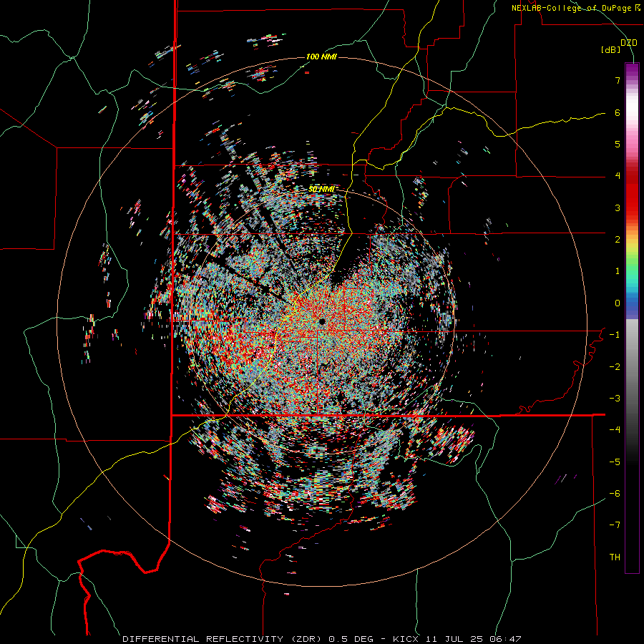Screen dimensions: 644x644
Task: Click the 0.5 DEG elevation text
Action: 351,639
